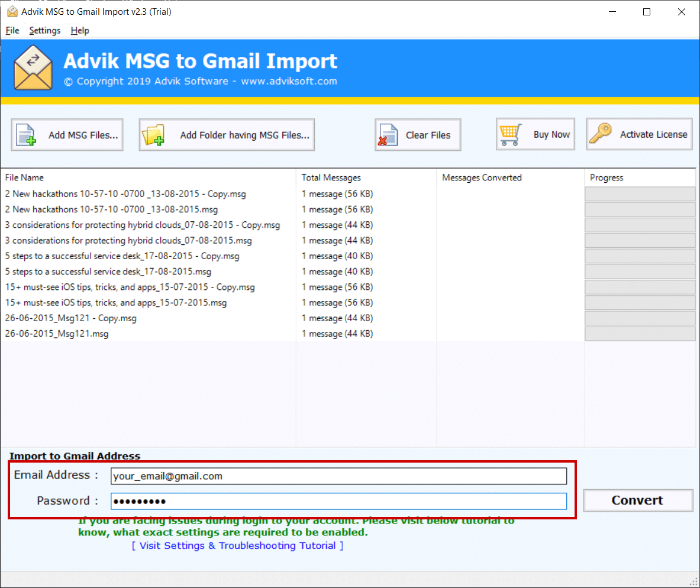The width and height of the screenshot is (700, 588).
Task: Click progress bar for '5 steps..._17-08-2015.msg' row
Action: 640,272
